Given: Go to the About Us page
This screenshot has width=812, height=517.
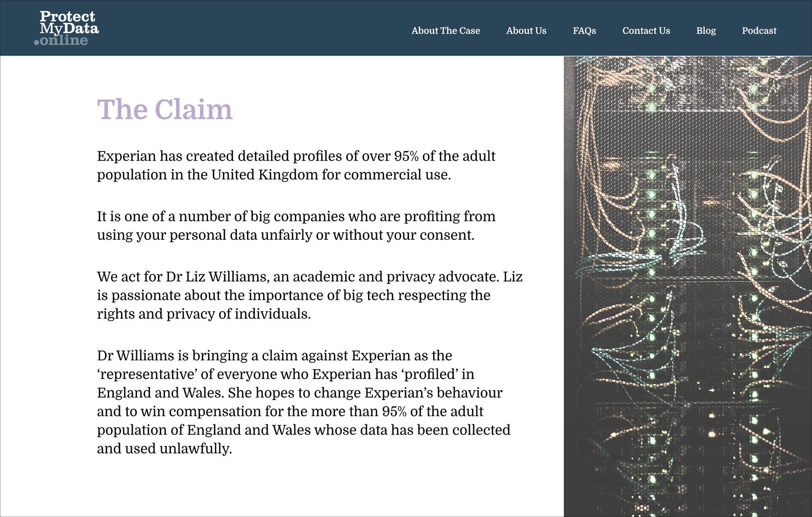Looking at the screenshot, I should tap(526, 31).
